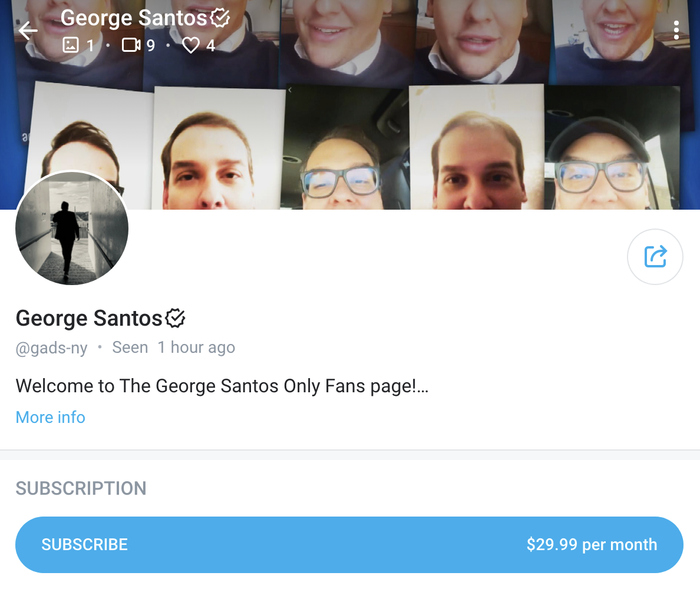The image size is (700, 589).
Task: Go back using the left arrow
Action: [x=28, y=31]
